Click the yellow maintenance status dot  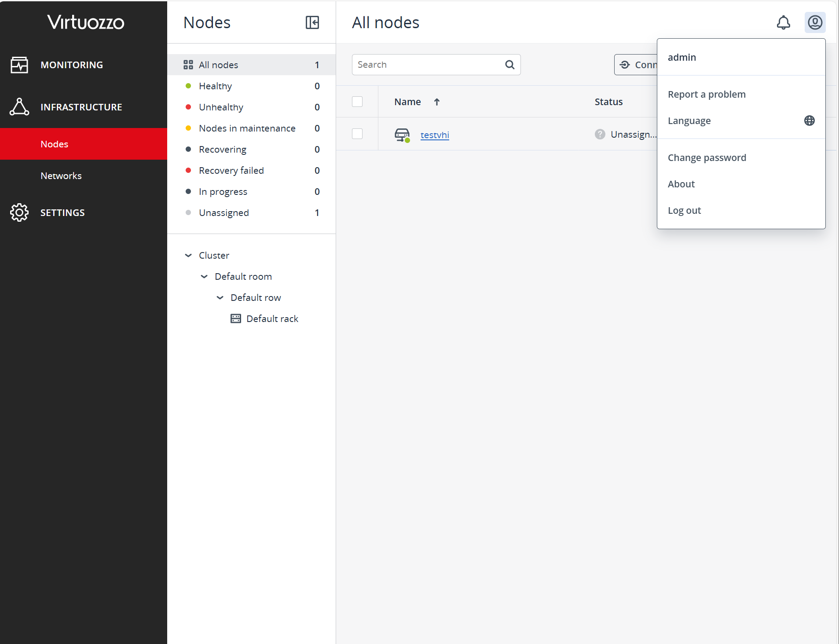click(x=188, y=128)
